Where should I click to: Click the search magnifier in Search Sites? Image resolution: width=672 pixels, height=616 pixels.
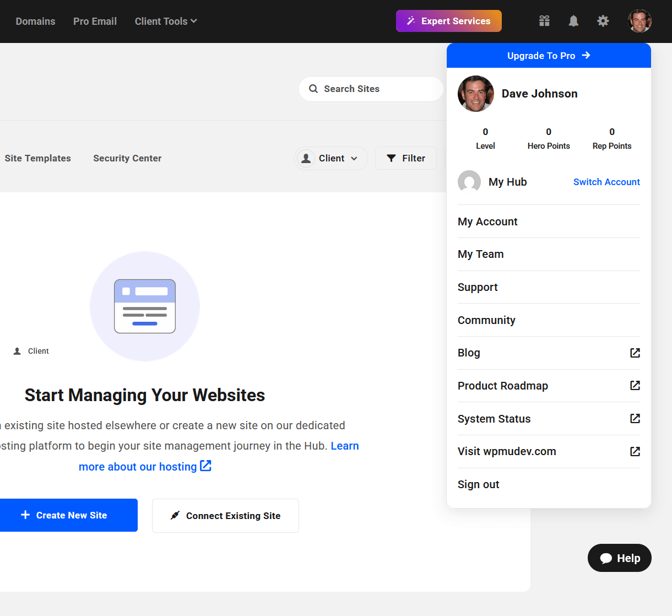313,89
